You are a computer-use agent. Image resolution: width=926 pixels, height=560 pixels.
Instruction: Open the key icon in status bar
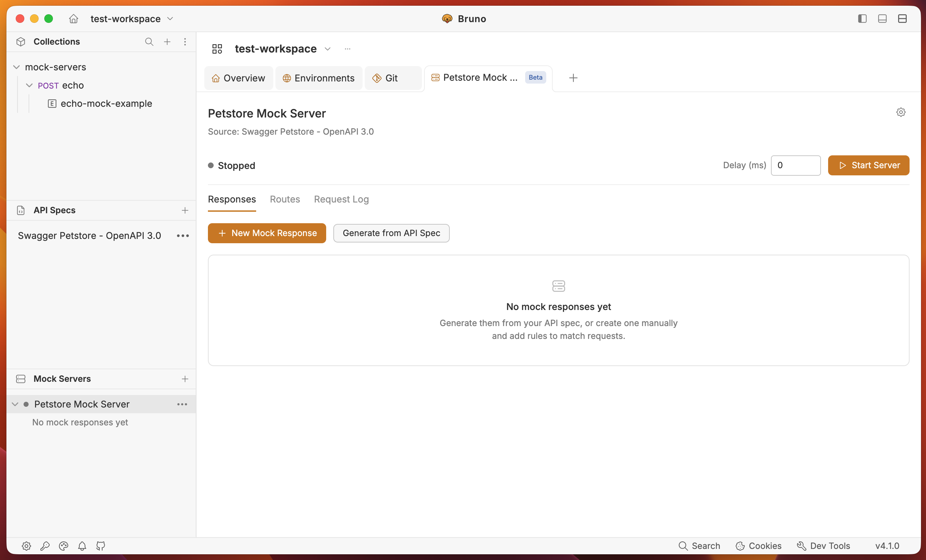[45, 546]
